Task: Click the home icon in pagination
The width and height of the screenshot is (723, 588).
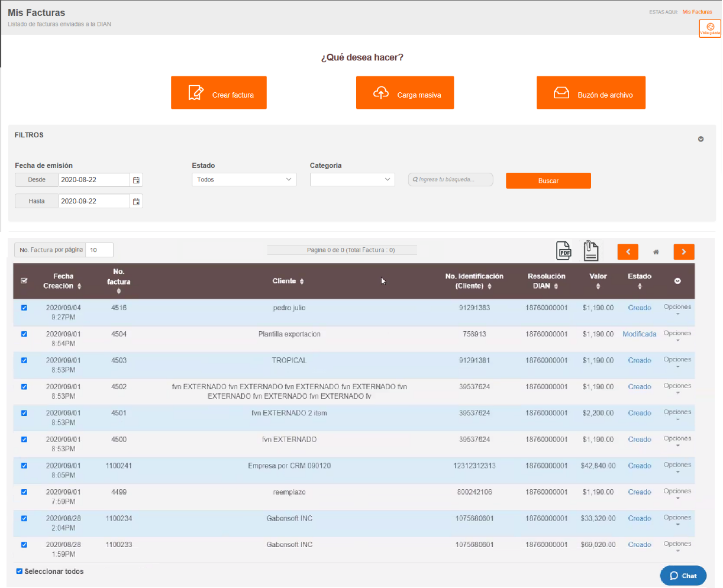Action: [x=656, y=252]
